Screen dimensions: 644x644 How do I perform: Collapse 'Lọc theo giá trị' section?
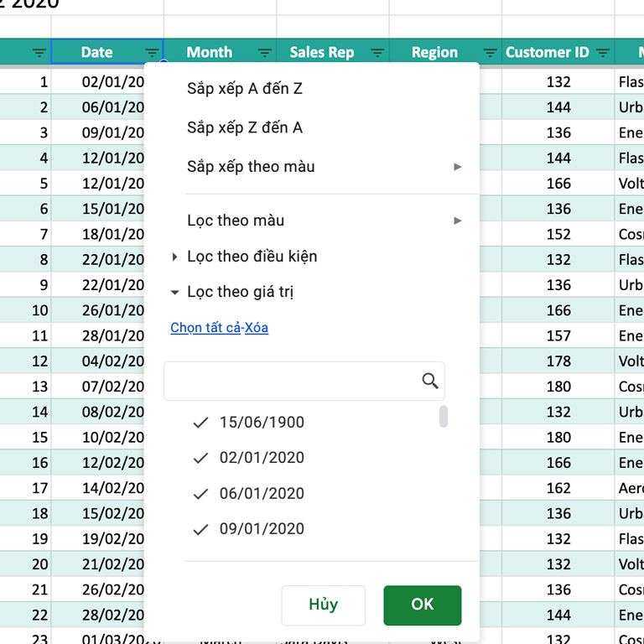pos(240,293)
